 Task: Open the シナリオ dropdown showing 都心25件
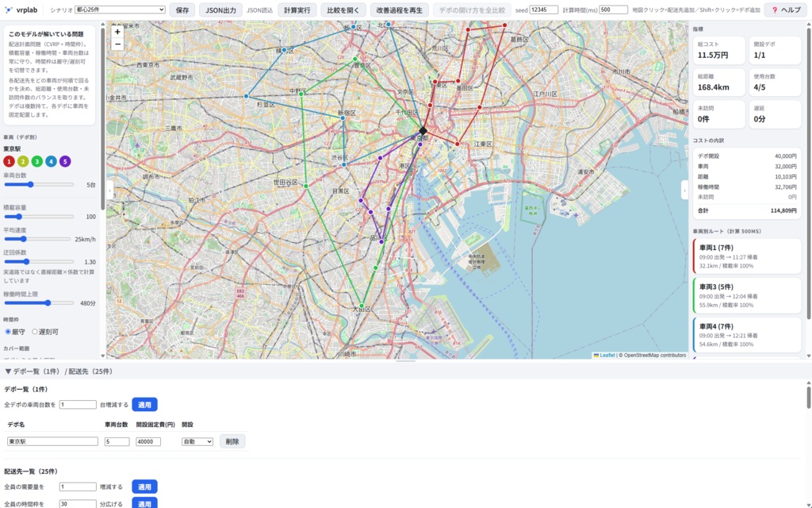pyautogui.click(x=120, y=10)
